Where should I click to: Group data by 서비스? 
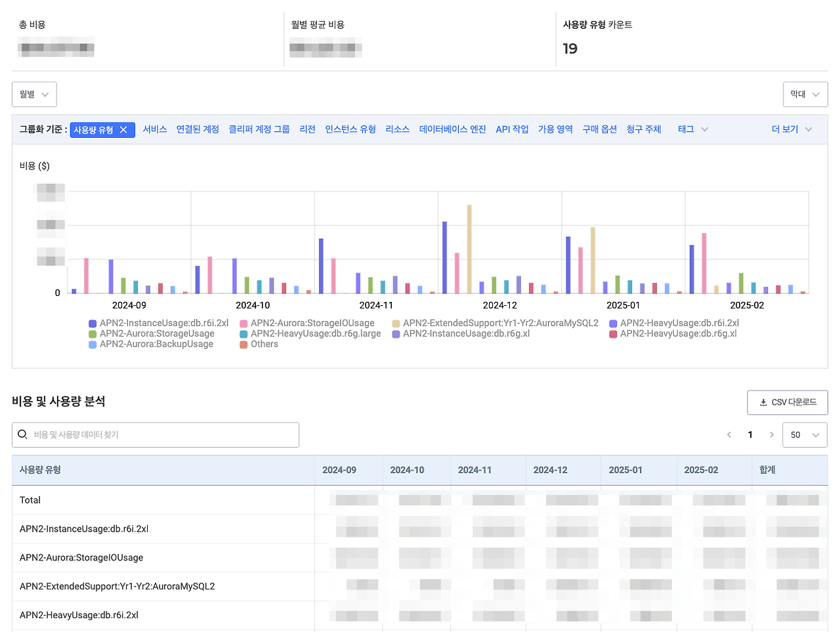tap(154, 129)
